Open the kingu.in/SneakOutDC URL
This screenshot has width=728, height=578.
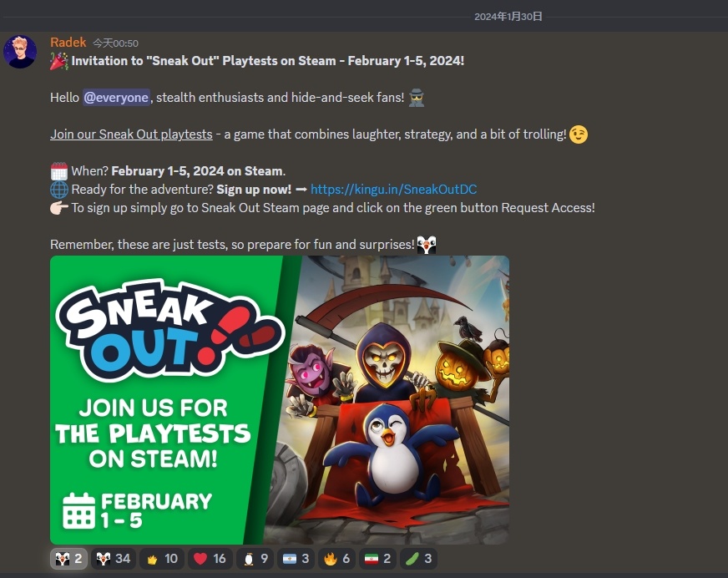[393, 190]
